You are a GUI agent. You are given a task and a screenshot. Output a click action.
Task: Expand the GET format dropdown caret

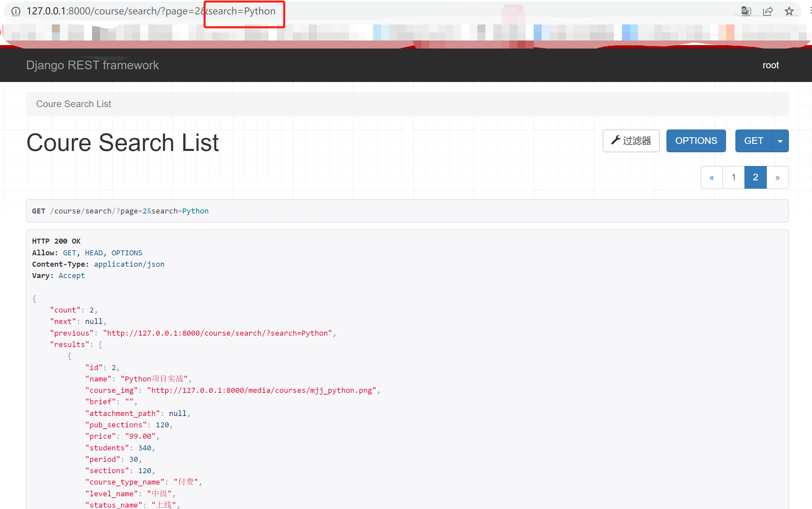[x=780, y=141]
